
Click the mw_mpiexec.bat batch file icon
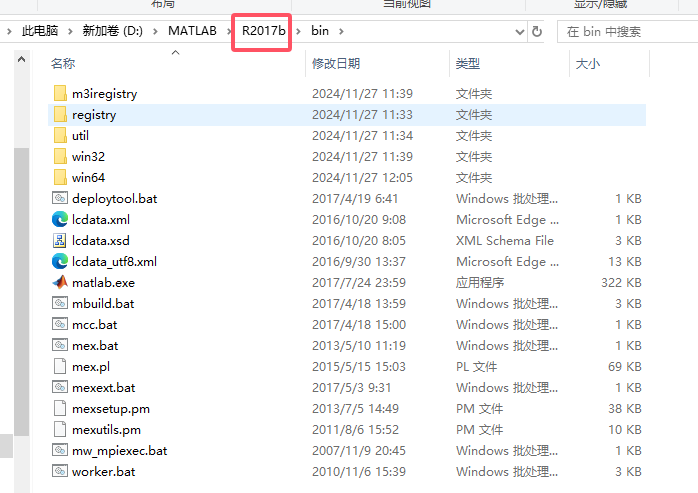(60, 450)
